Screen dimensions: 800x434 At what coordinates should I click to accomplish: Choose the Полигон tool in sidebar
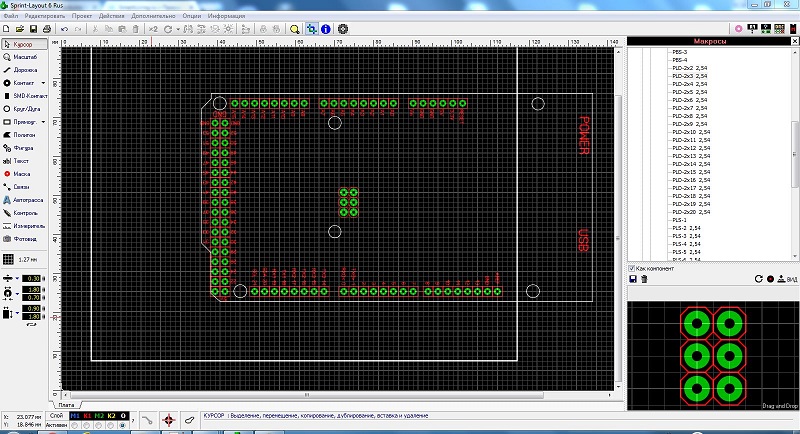point(24,134)
